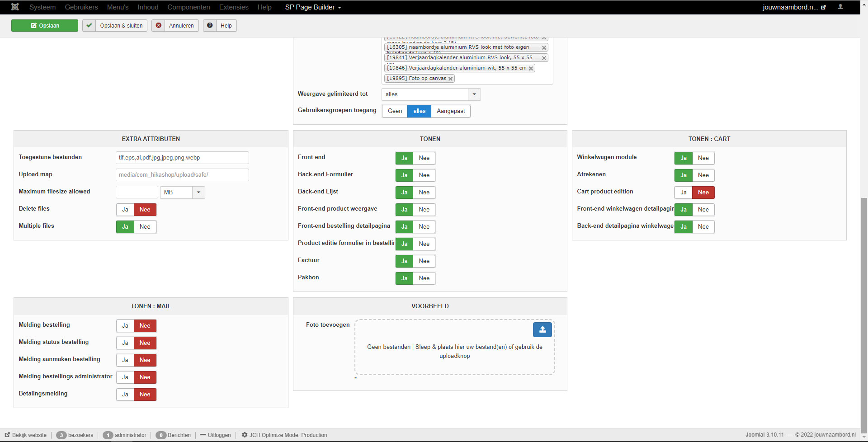The image size is (868, 442).
Task: Set Back-end Lijst to Nee
Action: click(x=424, y=193)
